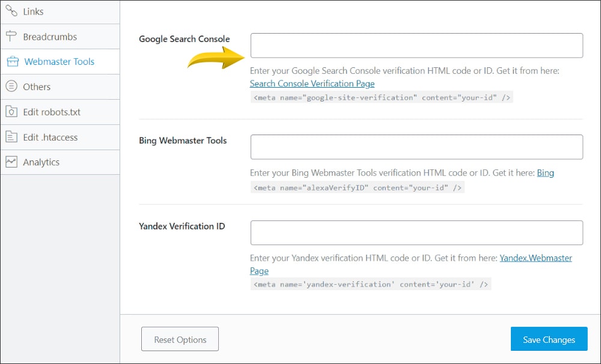The height and width of the screenshot is (364, 601).
Task: Click the Save Changes button
Action: click(x=549, y=339)
